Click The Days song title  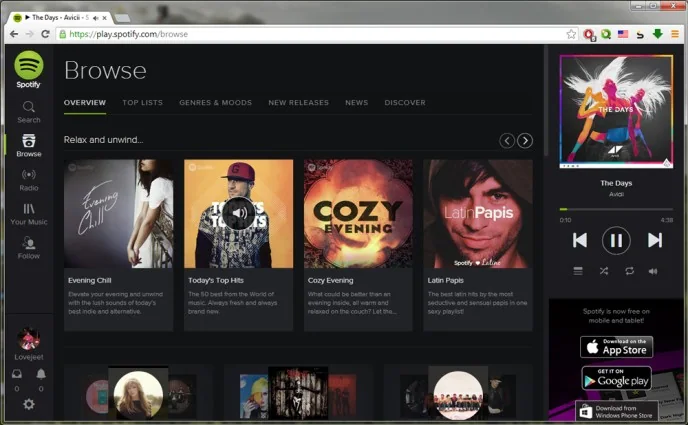[616, 183]
